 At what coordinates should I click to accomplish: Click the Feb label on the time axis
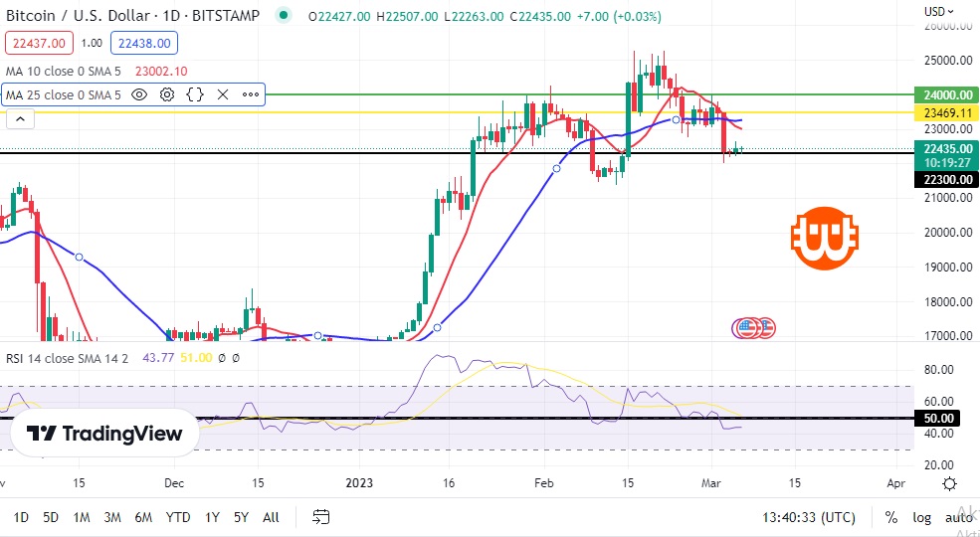click(x=544, y=483)
